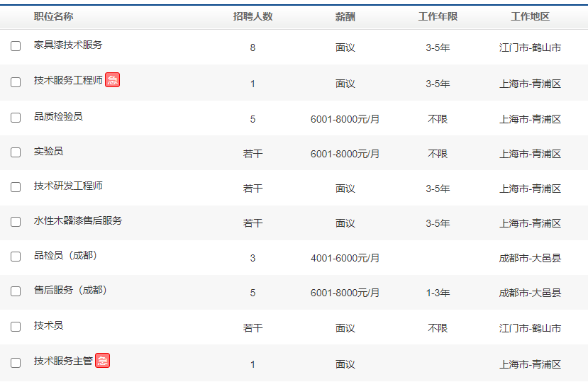588x382 pixels.
Task: Click the urgent badge beside 技术服务主管
Action: point(102,361)
